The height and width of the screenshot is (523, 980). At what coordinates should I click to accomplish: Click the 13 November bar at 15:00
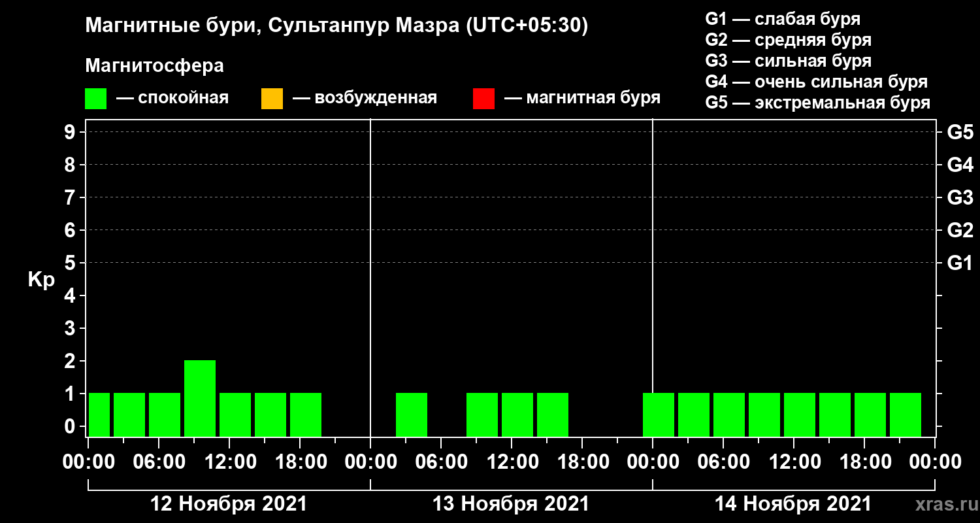pyautogui.click(x=553, y=414)
